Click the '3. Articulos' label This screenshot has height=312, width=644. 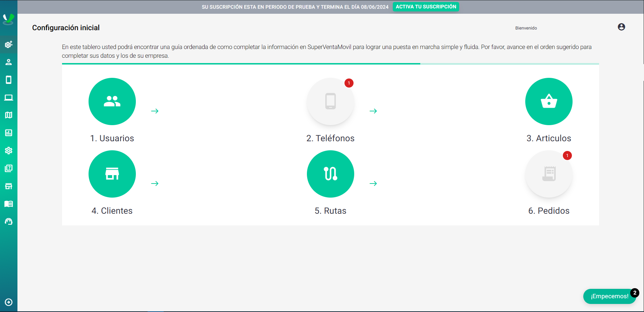(x=549, y=138)
